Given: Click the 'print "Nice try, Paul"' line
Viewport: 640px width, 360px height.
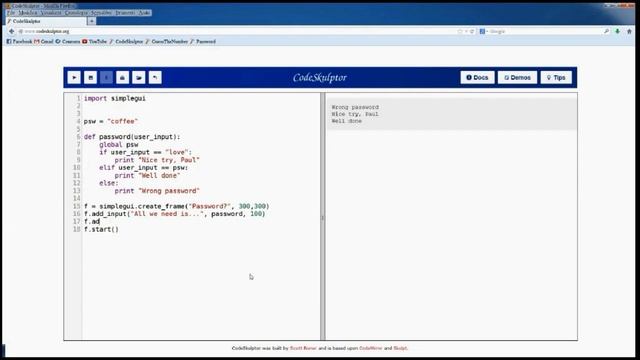Looking at the screenshot, I should [157, 160].
